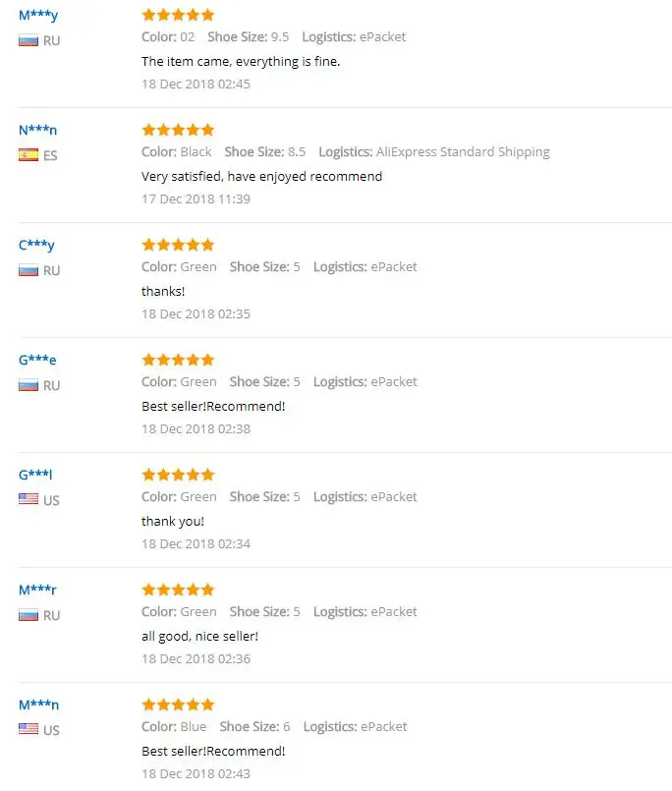672x791 pixels.
Task: Open reviewer C***y's username link
Action: (37, 246)
